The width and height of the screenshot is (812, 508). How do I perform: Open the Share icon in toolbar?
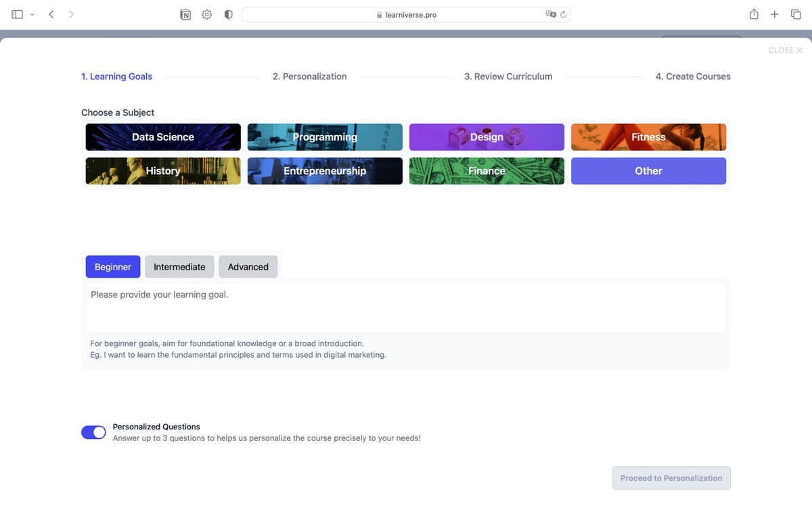[754, 14]
